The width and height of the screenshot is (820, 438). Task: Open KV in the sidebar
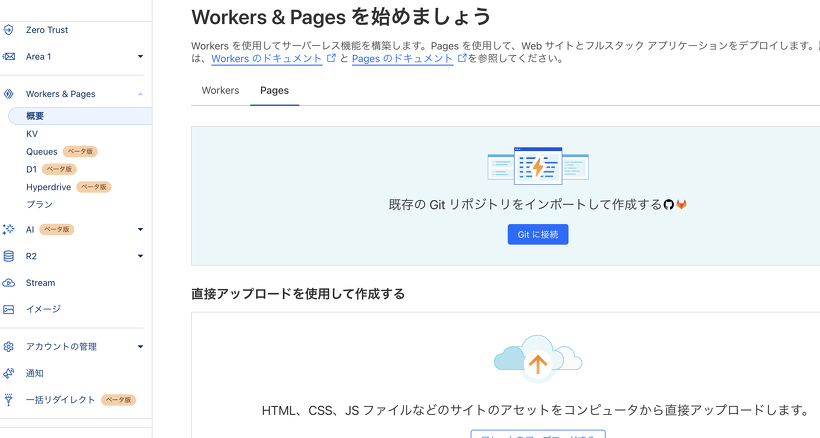(x=32, y=134)
